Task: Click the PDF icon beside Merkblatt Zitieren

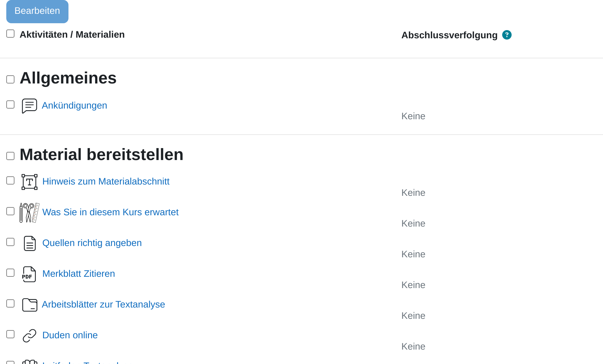Action: pos(29,274)
